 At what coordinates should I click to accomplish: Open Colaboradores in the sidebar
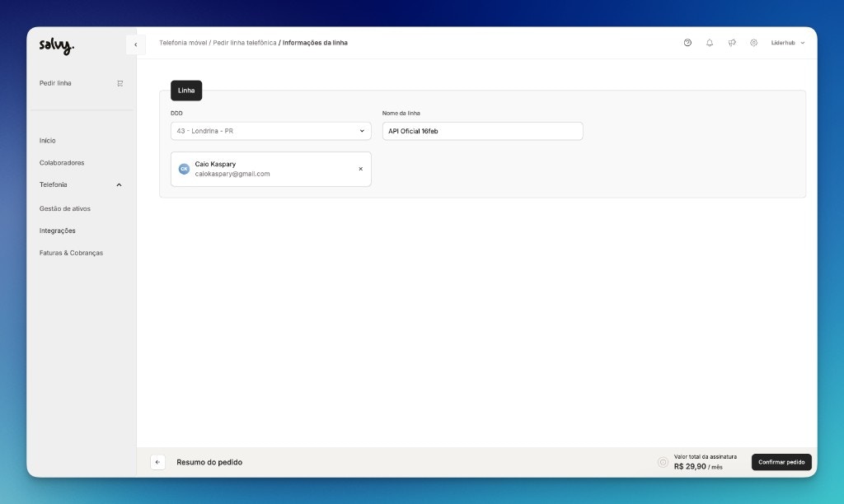click(62, 162)
